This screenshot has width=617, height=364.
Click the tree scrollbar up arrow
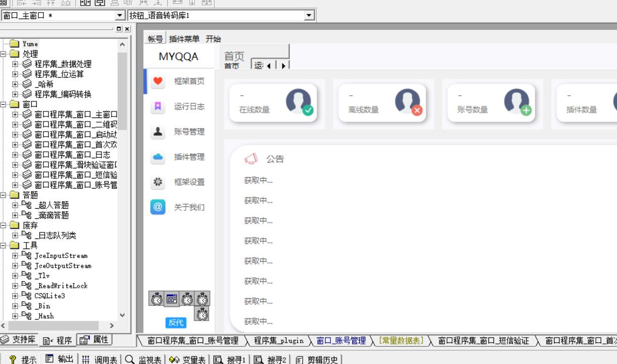click(122, 44)
